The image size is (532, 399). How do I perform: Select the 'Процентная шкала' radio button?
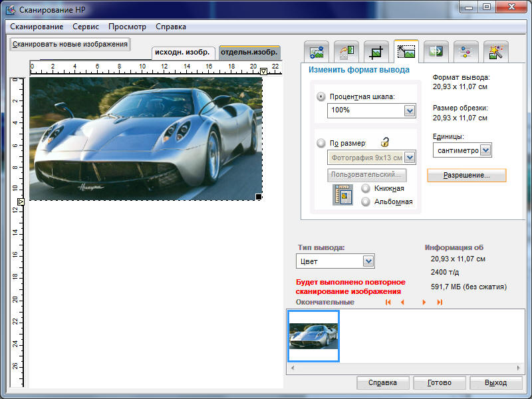(322, 96)
